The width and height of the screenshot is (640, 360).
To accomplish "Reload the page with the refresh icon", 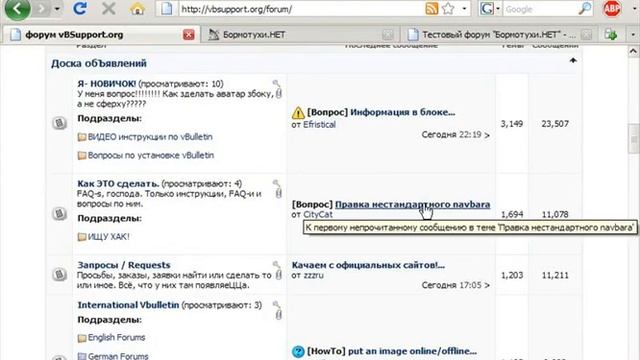I will [80, 9].
